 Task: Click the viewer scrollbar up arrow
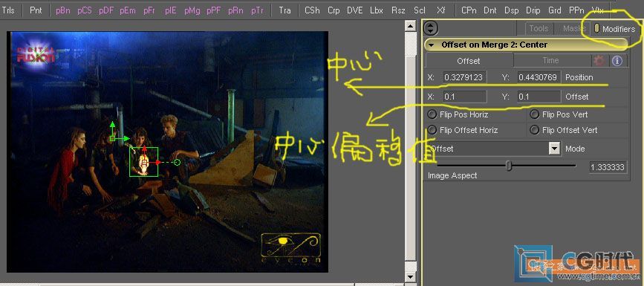[409, 27]
